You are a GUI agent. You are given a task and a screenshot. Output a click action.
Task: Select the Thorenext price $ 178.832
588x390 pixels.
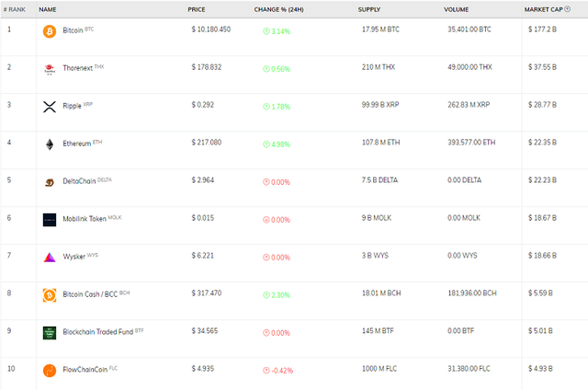(x=207, y=67)
